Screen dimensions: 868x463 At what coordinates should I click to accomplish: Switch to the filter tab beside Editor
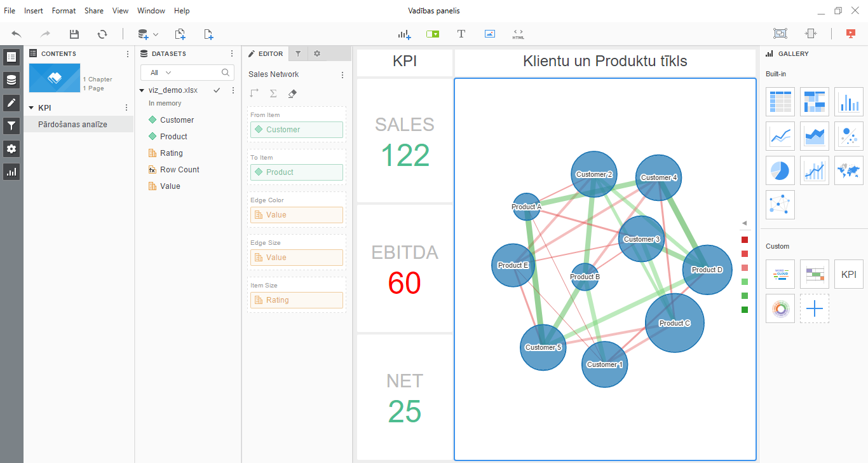(297, 54)
